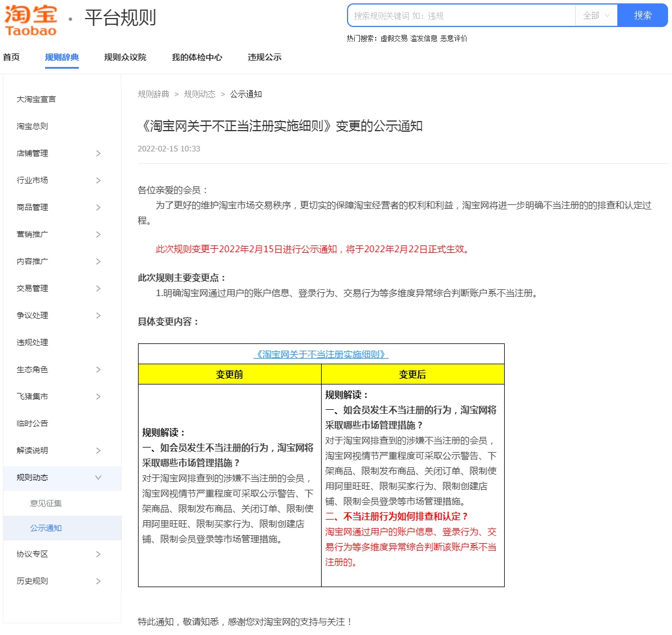
Task: Open 大淘宝宣言 in sidebar
Action: (x=36, y=99)
